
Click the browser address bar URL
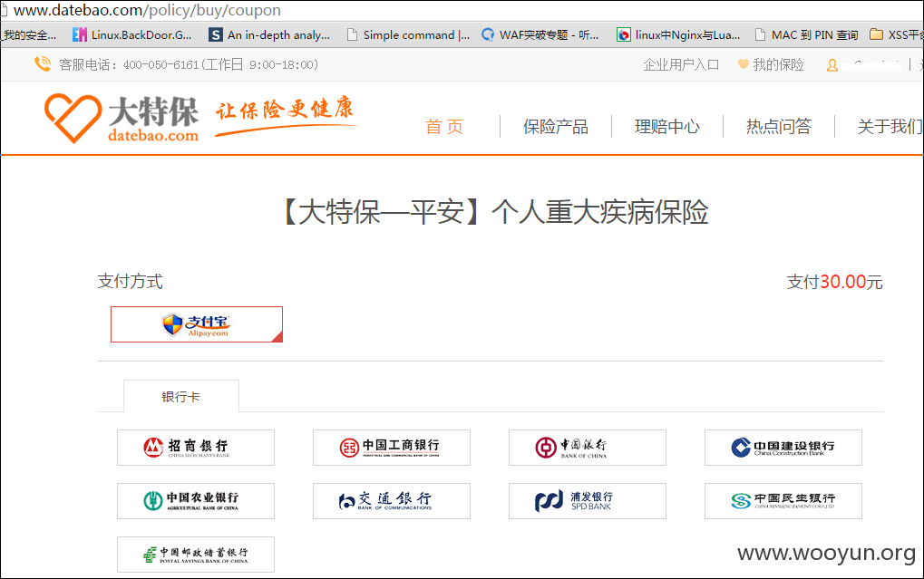pyautogui.click(x=147, y=10)
